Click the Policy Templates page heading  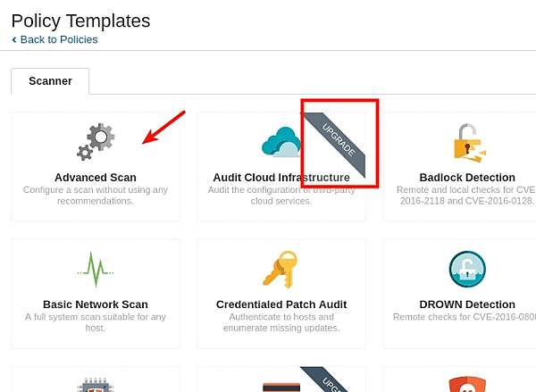(x=80, y=21)
